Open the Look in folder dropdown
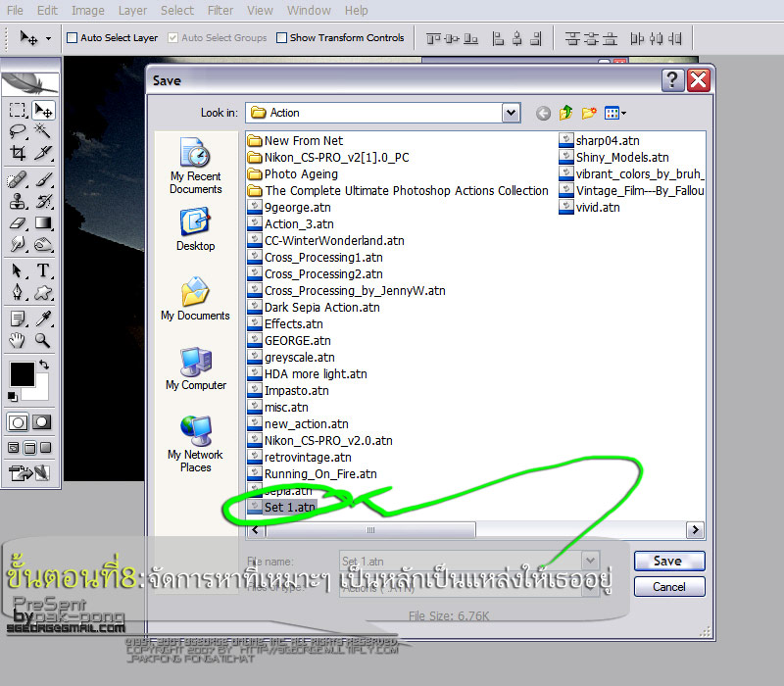Image resolution: width=784 pixels, height=686 pixels. point(511,113)
